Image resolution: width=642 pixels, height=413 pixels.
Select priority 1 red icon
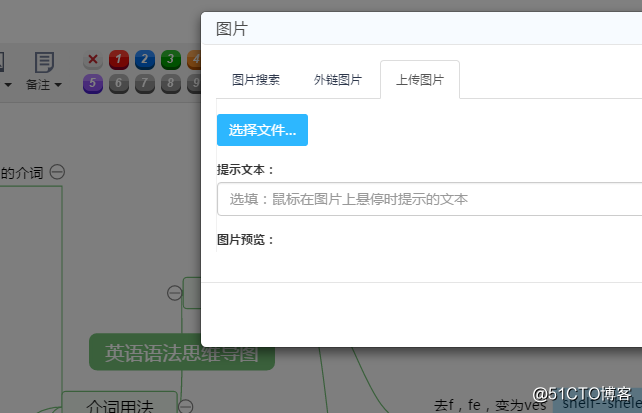pos(119,60)
